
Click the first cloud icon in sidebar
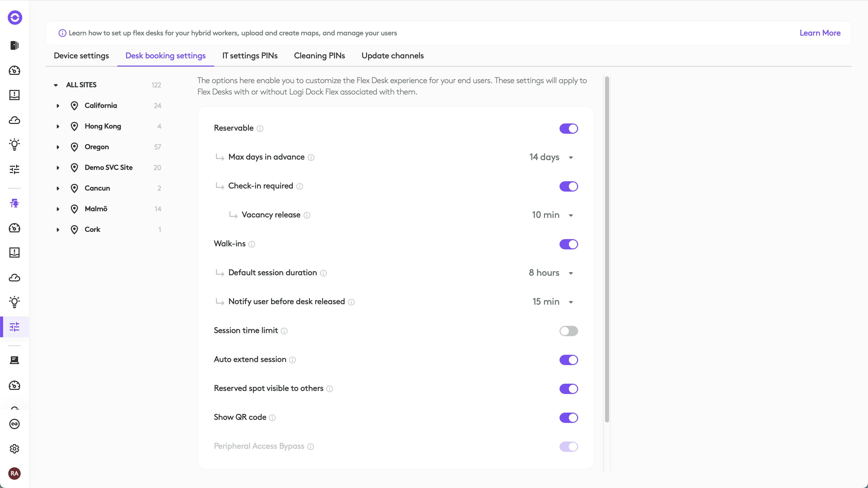click(x=14, y=120)
